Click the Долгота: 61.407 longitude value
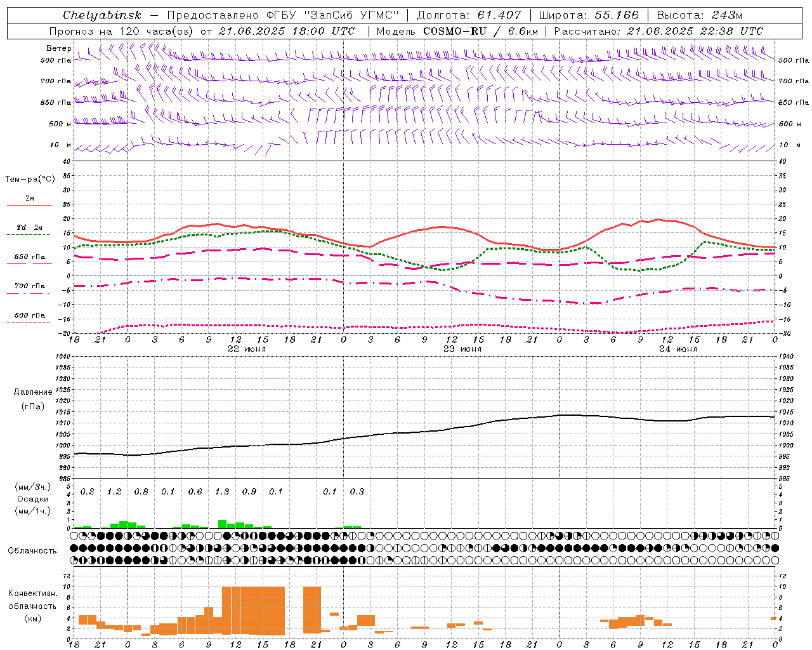The height and width of the screenshot is (650, 812). click(469, 15)
